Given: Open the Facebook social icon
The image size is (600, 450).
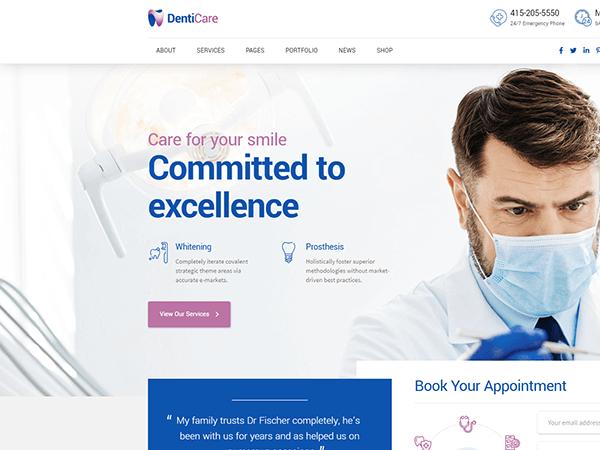Looking at the screenshot, I should point(561,51).
